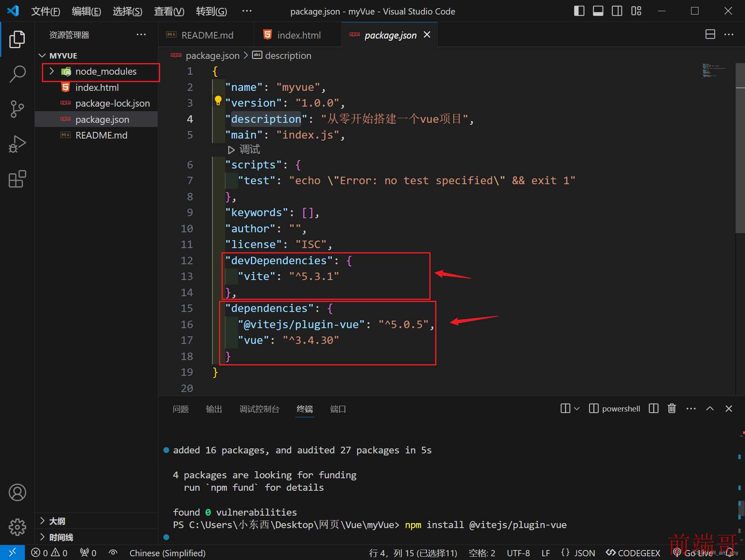Collapse the MYVUE project root
745x560 pixels.
[x=96, y=56]
